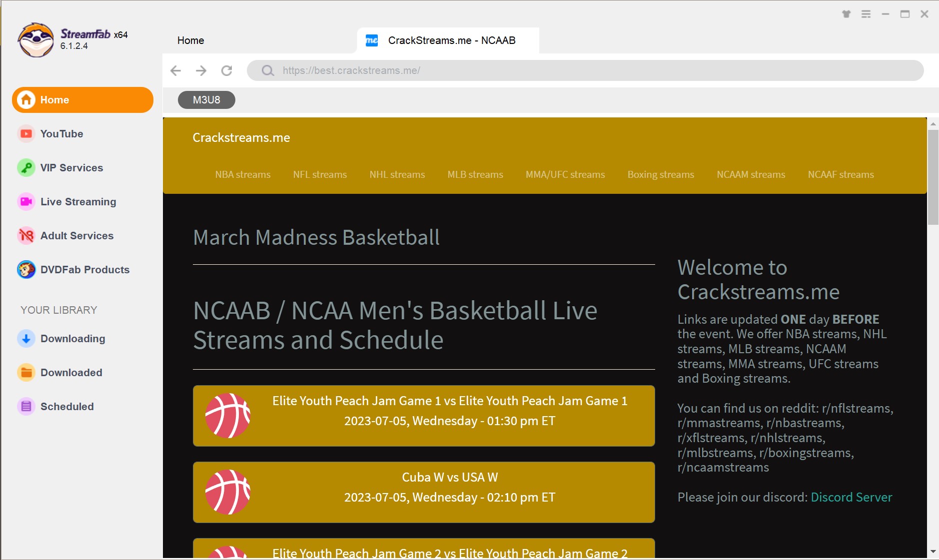Viewport: 939px width, 560px height.
Task: Click the scrollbar down arrow
Action: [x=933, y=552]
